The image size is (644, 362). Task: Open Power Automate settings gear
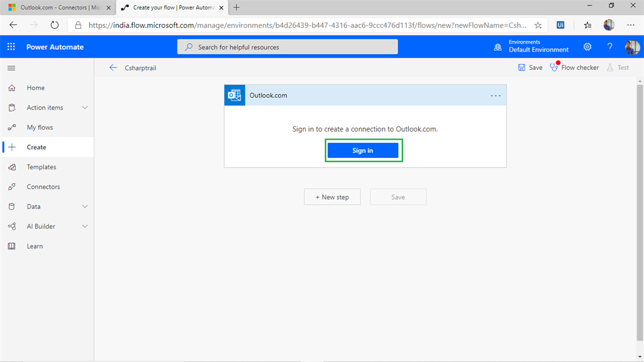click(x=587, y=47)
